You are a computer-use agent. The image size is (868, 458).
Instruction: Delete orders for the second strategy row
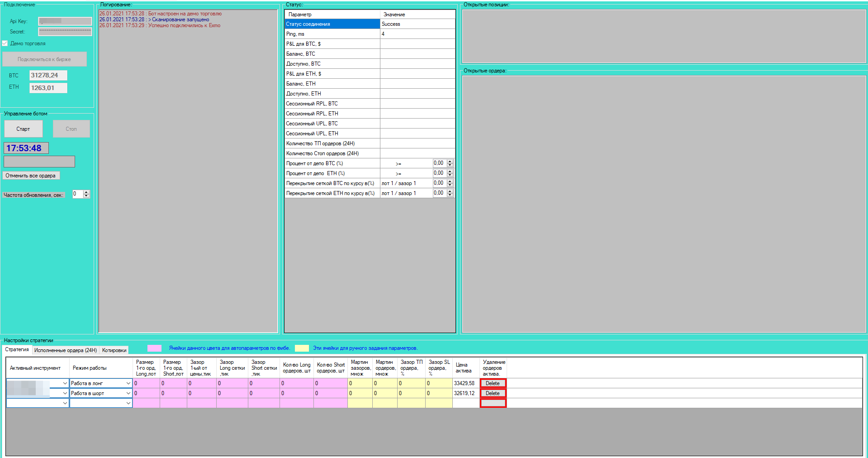(493, 393)
